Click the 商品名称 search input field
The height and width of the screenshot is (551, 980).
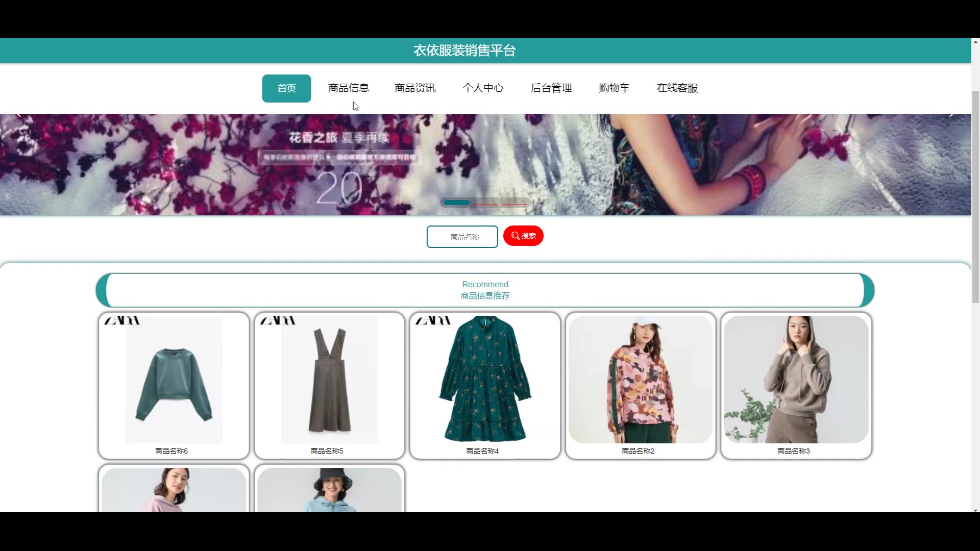[462, 237]
